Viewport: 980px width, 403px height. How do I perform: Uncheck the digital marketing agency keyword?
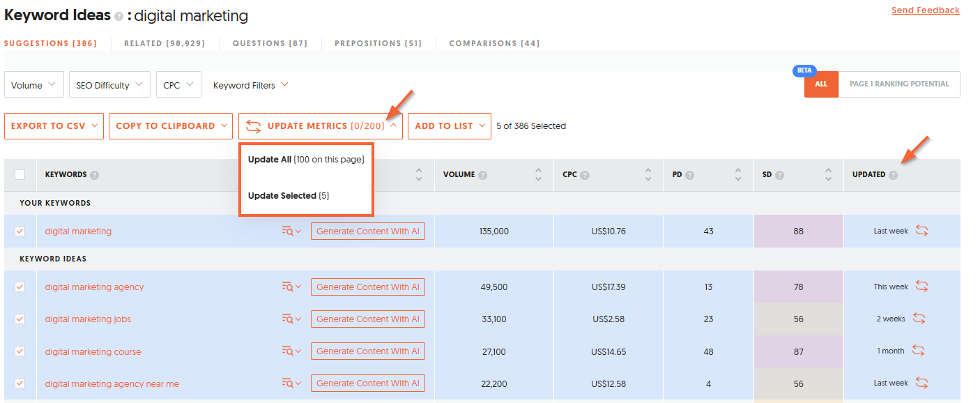20,287
